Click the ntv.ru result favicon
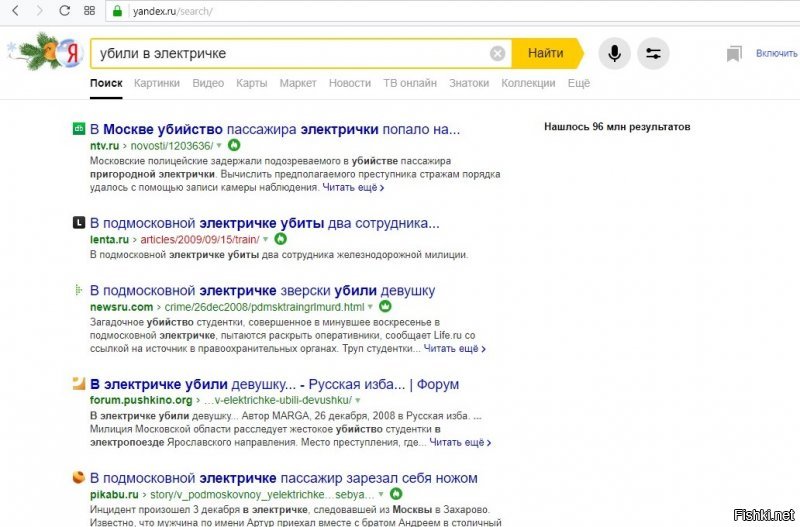The width and height of the screenshot is (800, 527). pos(79,129)
